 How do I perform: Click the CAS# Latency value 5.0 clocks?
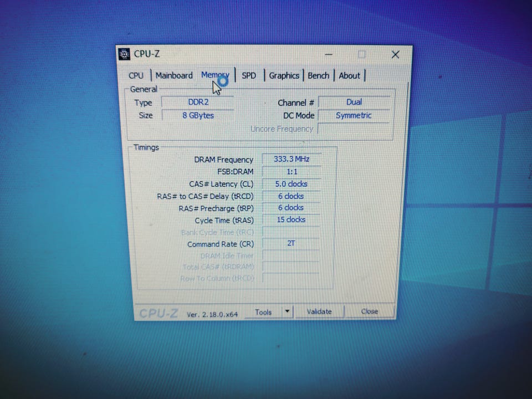291,184
